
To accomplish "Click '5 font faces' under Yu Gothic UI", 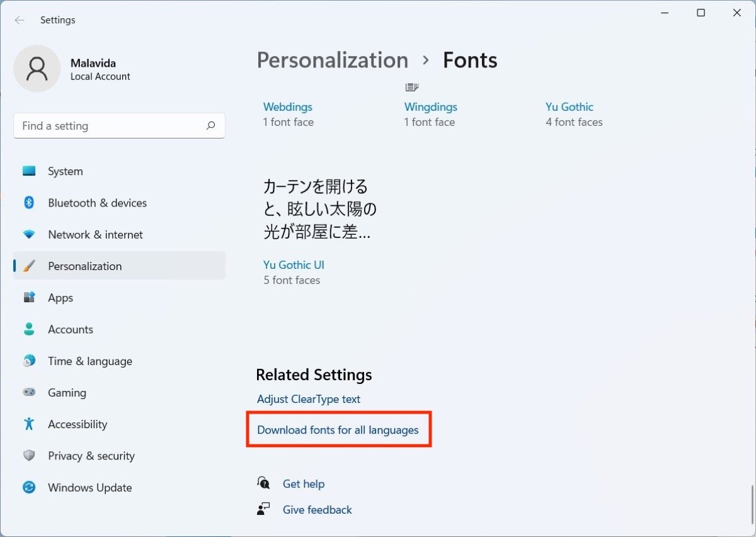I will coord(292,280).
